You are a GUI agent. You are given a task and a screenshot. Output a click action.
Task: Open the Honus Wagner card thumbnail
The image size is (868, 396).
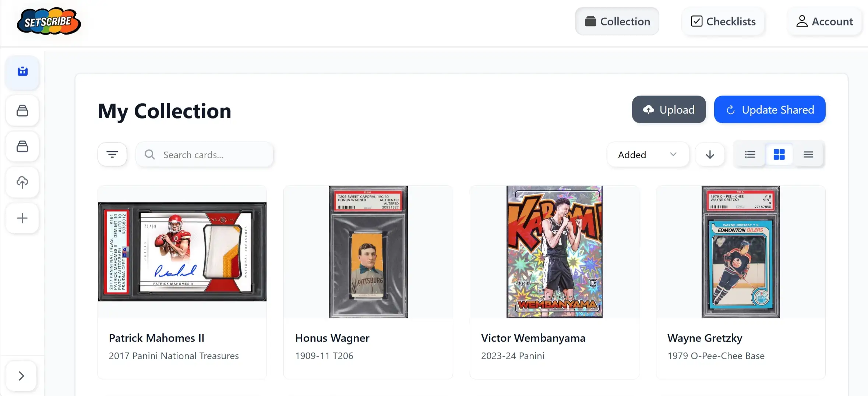pos(368,252)
